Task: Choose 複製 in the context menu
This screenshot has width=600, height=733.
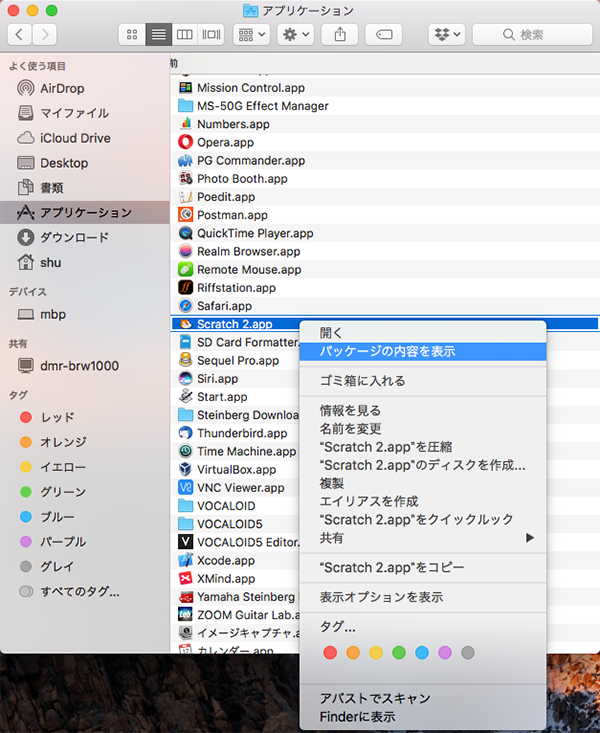Action: 423,483
